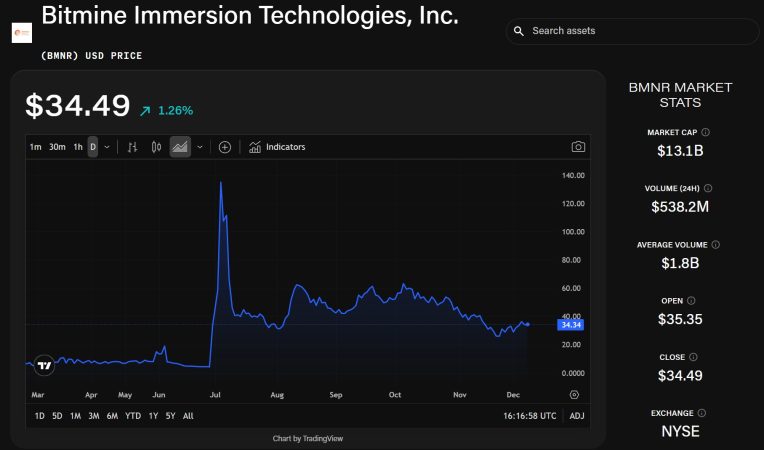Click the Search assets input field

point(632,31)
